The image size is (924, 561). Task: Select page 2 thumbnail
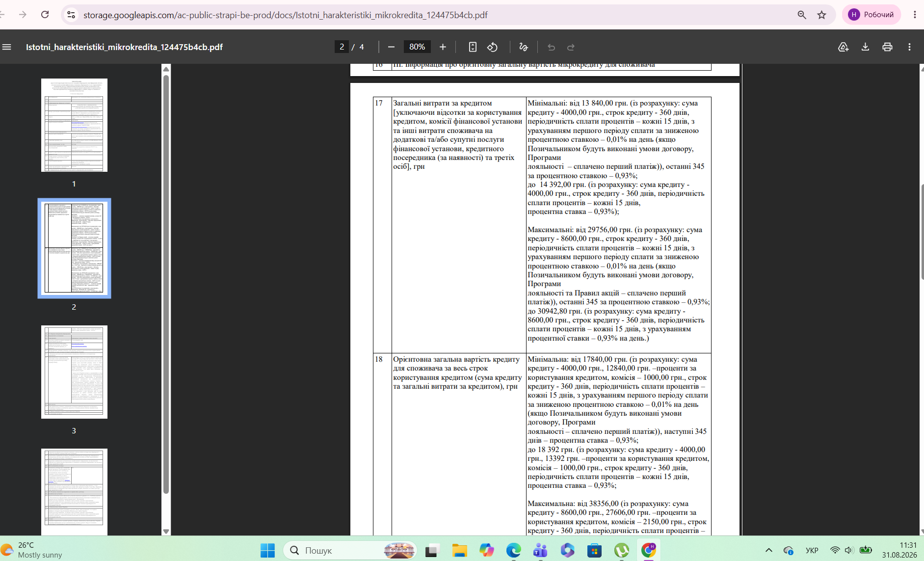tap(74, 248)
